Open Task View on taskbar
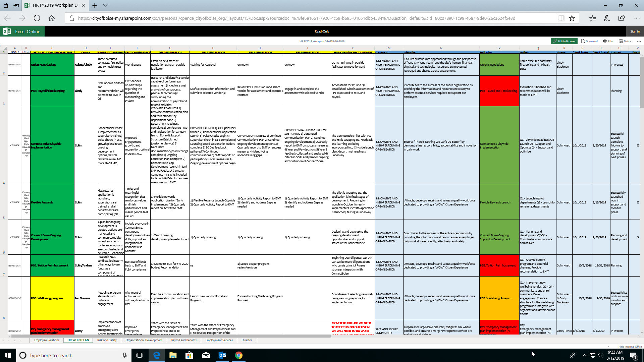This screenshot has width=644, height=362. pyautogui.click(x=140, y=355)
